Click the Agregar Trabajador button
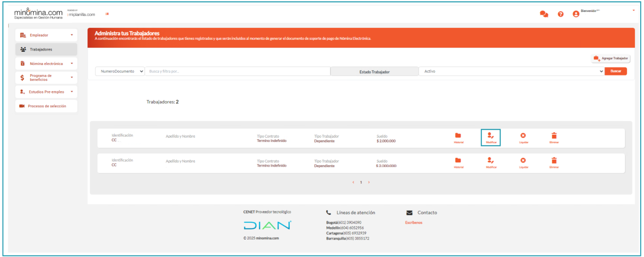This screenshot has width=644, height=257. coord(611,58)
